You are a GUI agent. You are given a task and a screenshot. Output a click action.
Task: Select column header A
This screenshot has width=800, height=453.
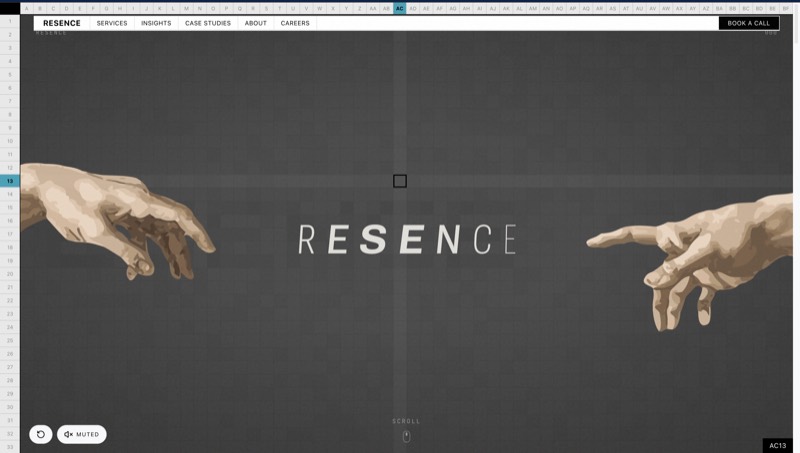coord(27,8)
